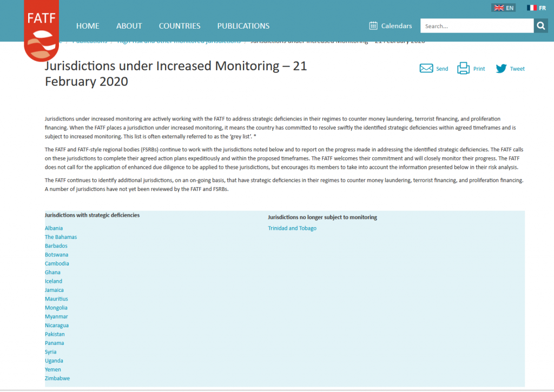This screenshot has width=554, height=392.
Task: Open the COUNTRIES menu
Action: pos(180,26)
